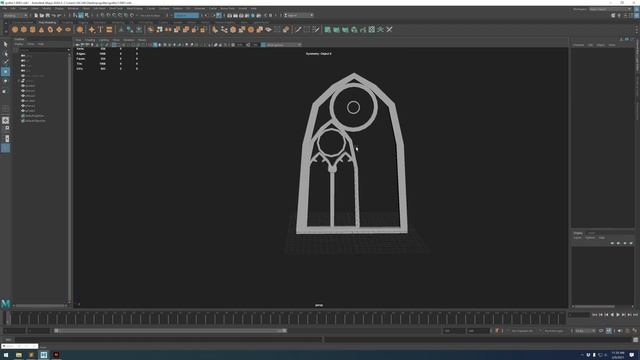640x360 pixels.
Task: Create a polygon torus from the shelf
Action: click(x=50, y=29)
